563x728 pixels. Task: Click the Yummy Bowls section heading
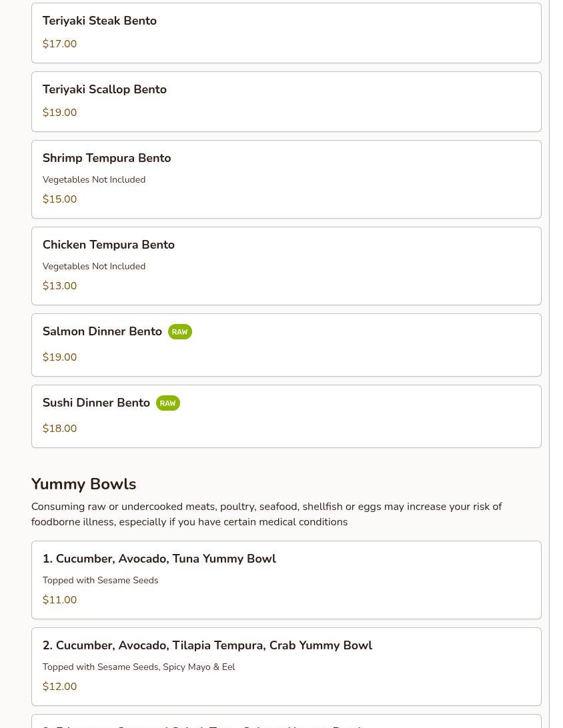83,484
